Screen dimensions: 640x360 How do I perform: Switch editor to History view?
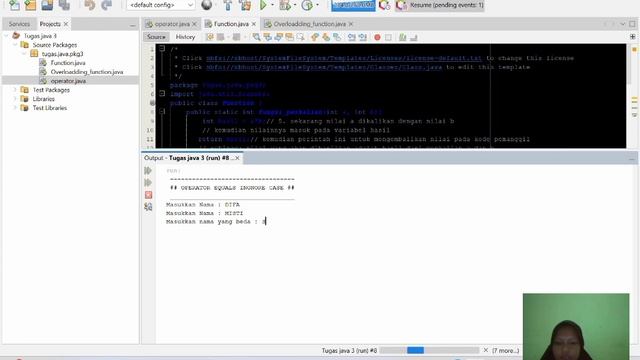(185, 37)
